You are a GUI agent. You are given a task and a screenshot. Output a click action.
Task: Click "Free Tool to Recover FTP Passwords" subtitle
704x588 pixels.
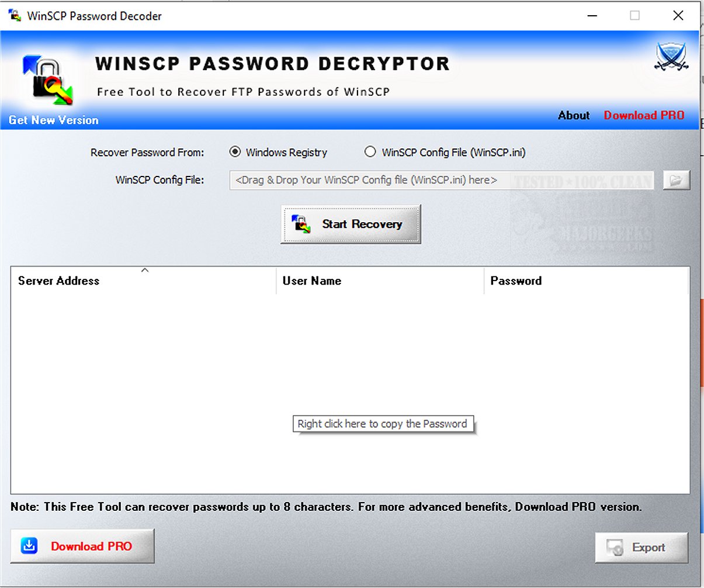[x=243, y=92]
